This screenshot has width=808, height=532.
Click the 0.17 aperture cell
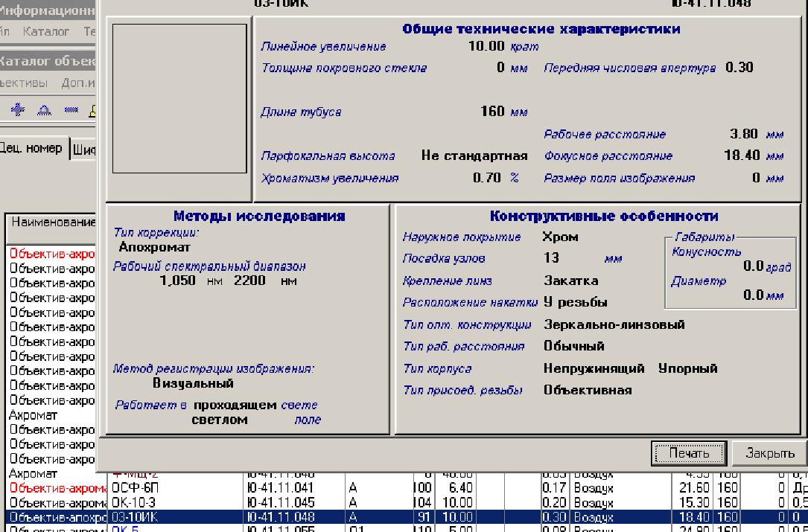[x=555, y=487]
